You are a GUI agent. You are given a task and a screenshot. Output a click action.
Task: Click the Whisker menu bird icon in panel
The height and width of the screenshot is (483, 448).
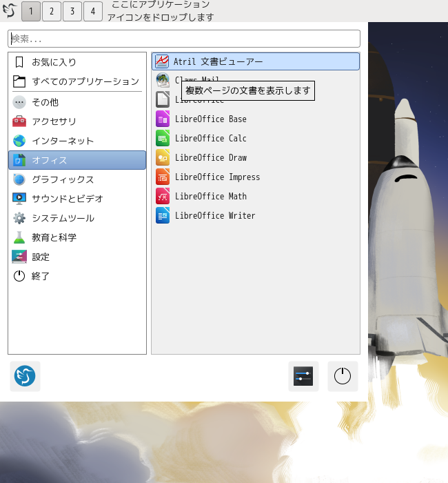pos(10,10)
